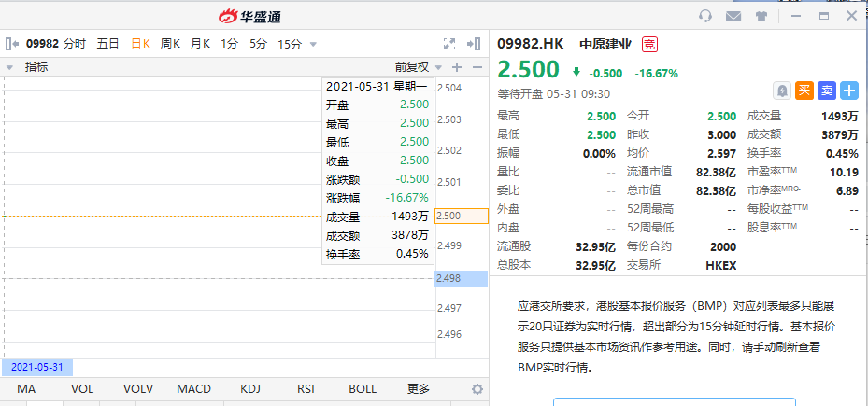
Task: Click the blue 卖 sell button
Action: point(827,91)
